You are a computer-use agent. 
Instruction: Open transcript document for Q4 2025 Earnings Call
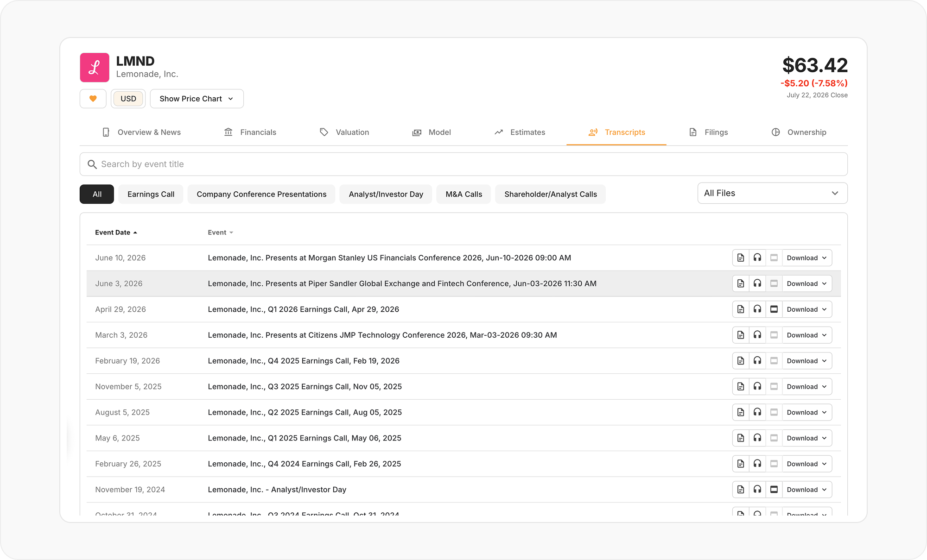pos(741,361)
